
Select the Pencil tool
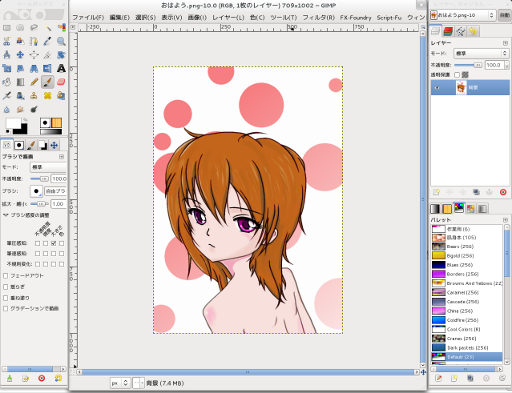[34, 82]
